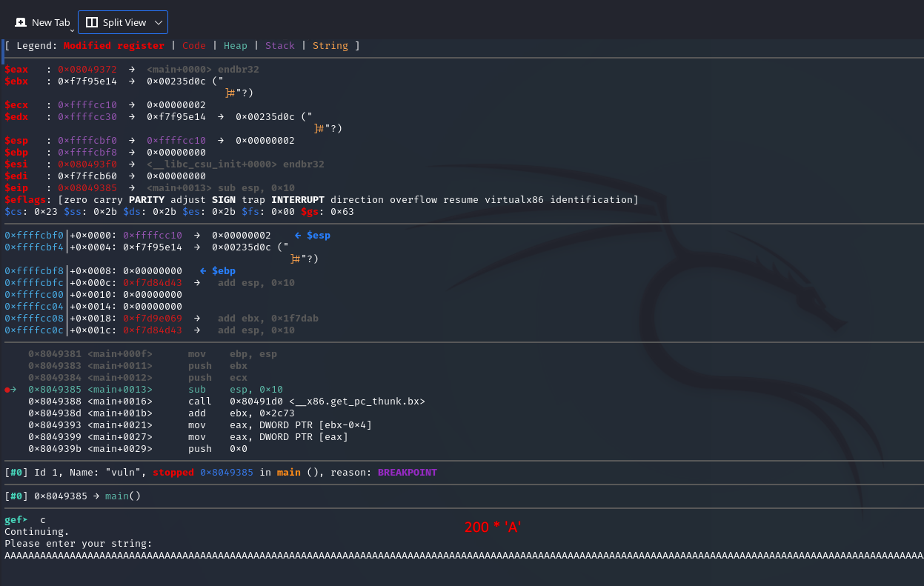
Task: Click the 'Heap' legend label
Action: coord(235,46)
